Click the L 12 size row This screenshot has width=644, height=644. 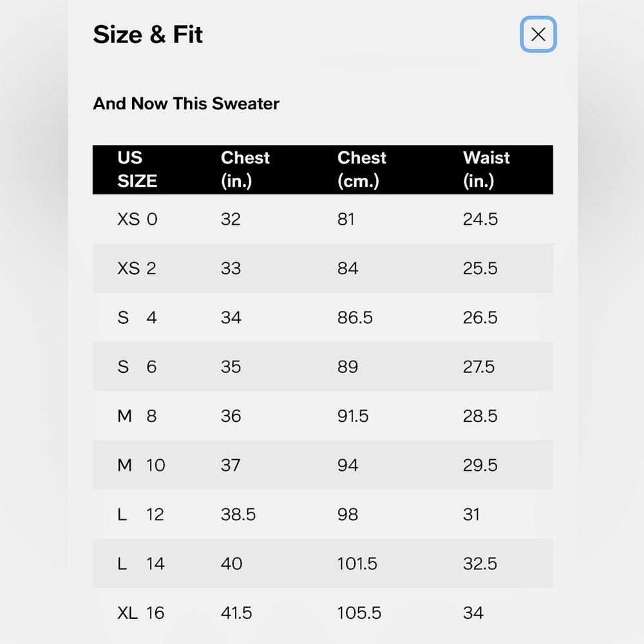click(x=323, y=514)
